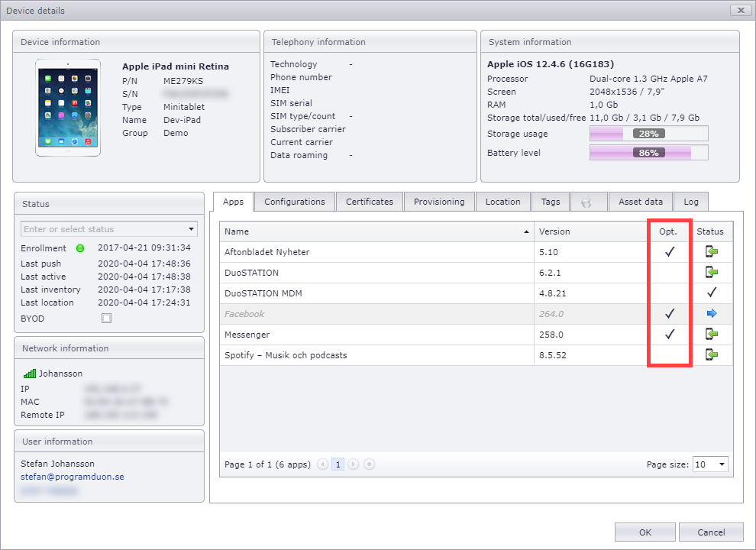Click the install status icon for Messenger
Screen dimensions: 756x550
coord(712,334)
